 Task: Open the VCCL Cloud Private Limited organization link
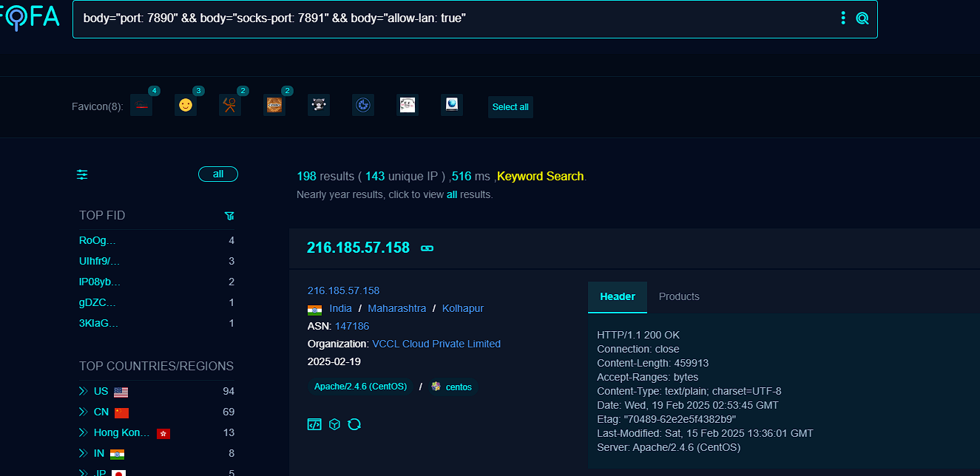[x=436, y=344]
